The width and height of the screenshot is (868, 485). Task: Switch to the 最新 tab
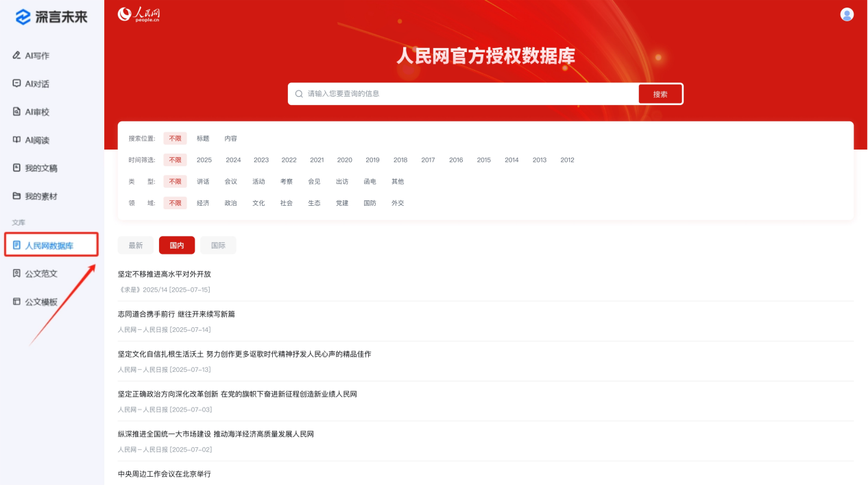tap(136, 246)
